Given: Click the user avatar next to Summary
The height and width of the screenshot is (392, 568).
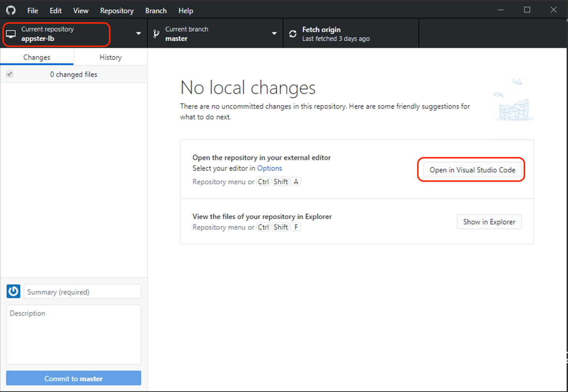Looking at the screenshot, I should (x=14, y=291).
